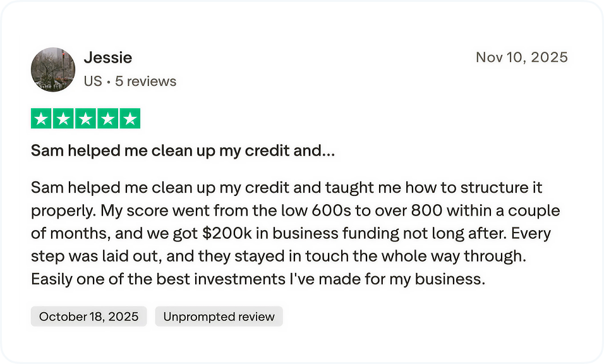Click the "5 reviews" count text
Viewport: 604px width, 364px height.
pos(145,82)
